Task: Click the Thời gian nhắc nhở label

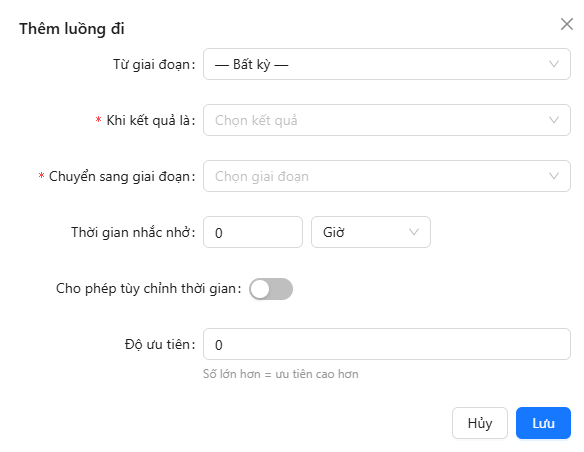Action: pyautogui.click(x=133, y=232)
